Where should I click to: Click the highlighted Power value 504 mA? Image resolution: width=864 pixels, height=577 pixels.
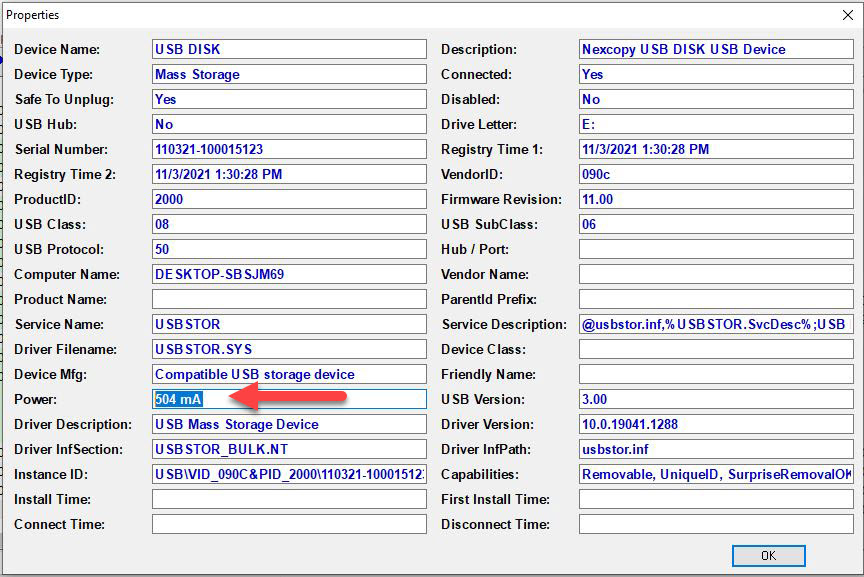pyautogui.click(x=290, y=399)
